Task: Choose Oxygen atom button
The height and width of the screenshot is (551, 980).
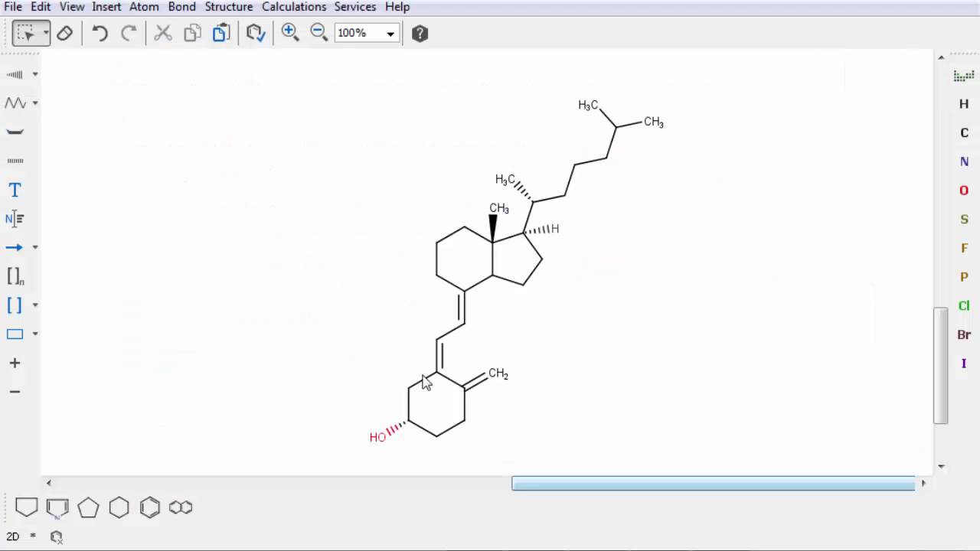Action: pos(964,191)
